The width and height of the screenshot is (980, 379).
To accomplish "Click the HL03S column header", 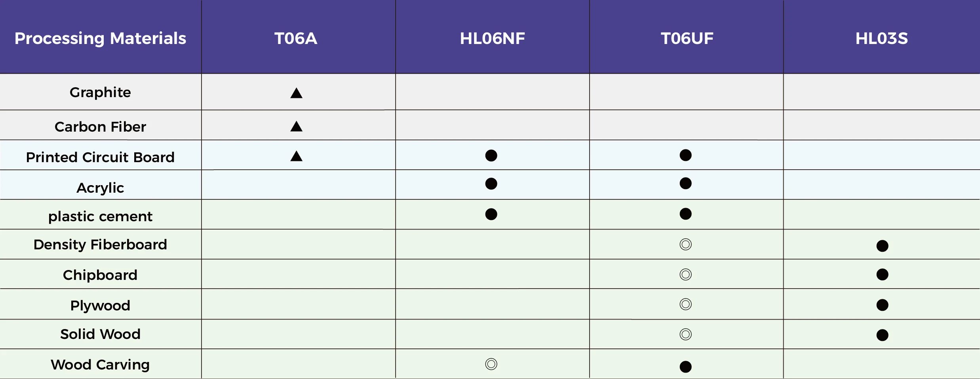I will tap(881, 38).
